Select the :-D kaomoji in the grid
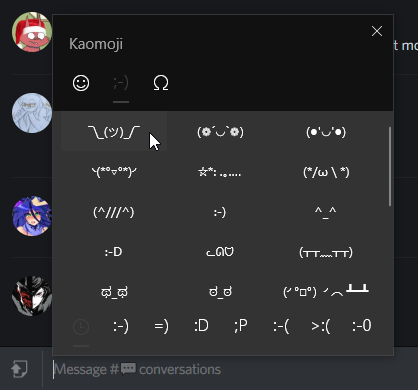This screenshot has height=390, width=418. pos(114,252)
